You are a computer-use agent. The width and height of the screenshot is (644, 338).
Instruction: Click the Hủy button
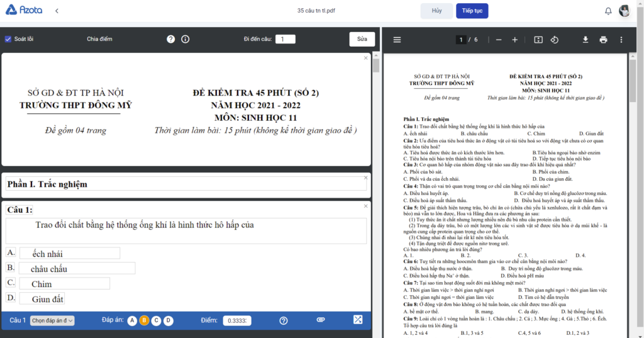point(436,11)
